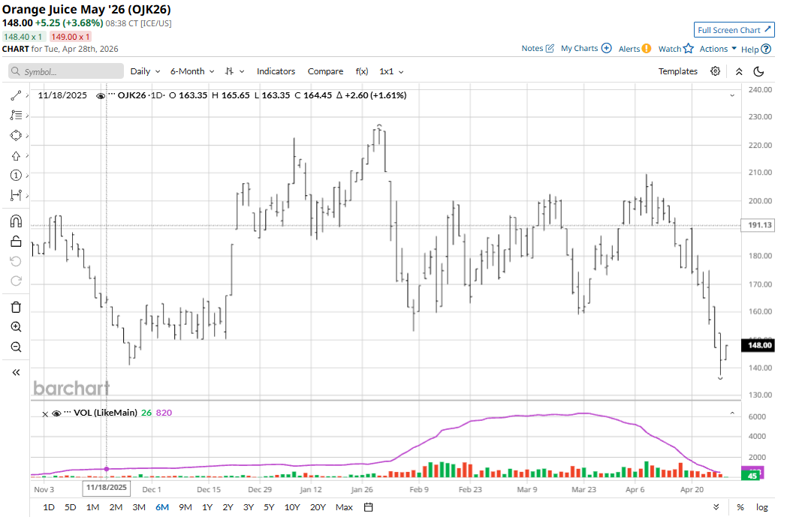Open the 6-Month period dropdown

pos(192,71)
